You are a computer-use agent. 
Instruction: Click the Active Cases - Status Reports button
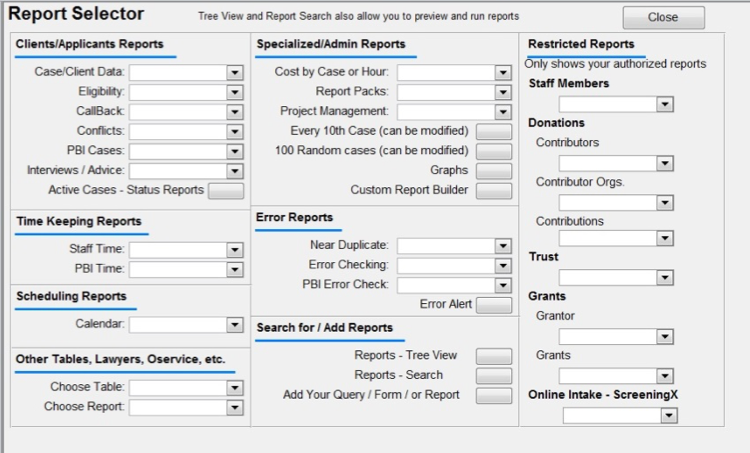point(225,190)
